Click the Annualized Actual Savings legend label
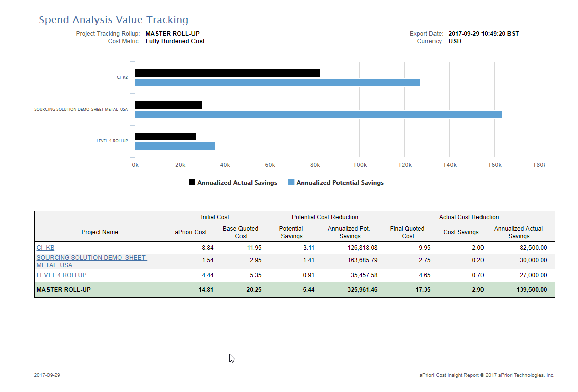 point(237,183)
